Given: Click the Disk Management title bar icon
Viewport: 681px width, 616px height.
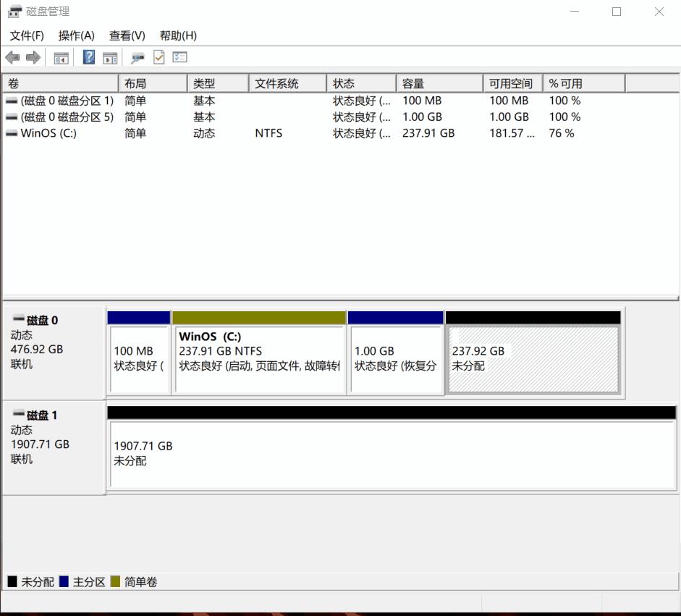Looking at the screenshot, I should [x=14, y=12].
